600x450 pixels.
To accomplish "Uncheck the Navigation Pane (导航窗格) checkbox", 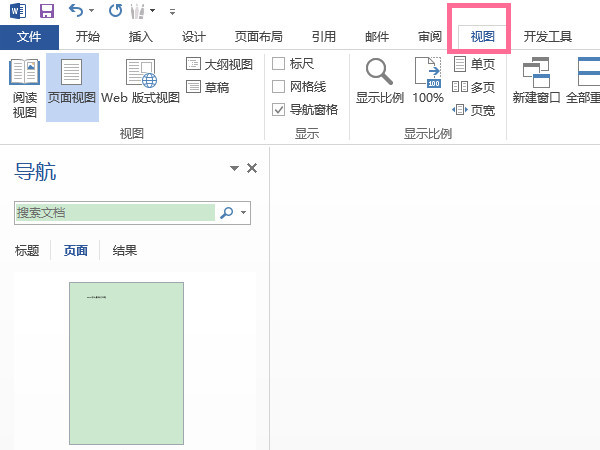I will [279, 110].
